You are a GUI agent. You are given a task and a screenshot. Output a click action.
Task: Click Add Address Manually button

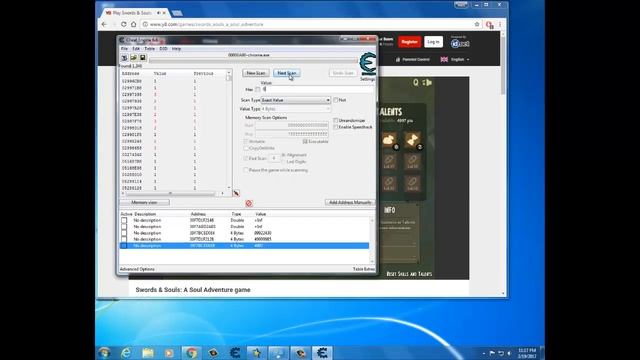point(350,202)
